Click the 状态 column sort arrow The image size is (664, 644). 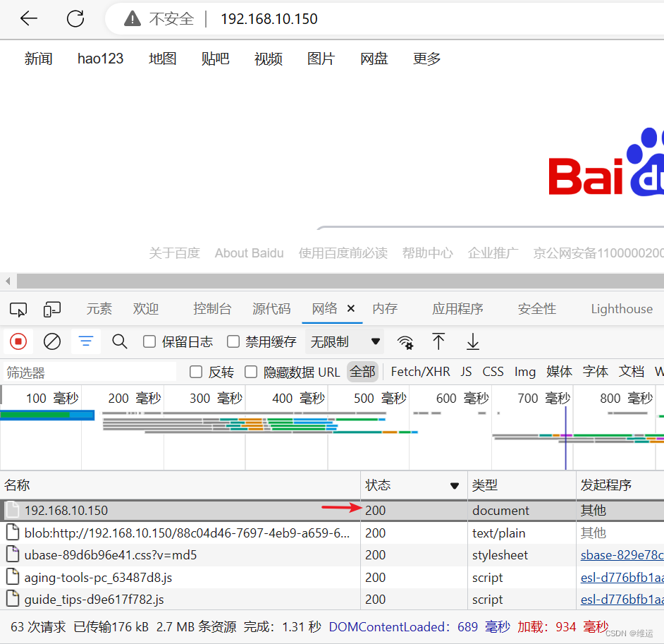pyautogui.click(x=455, y=485)
